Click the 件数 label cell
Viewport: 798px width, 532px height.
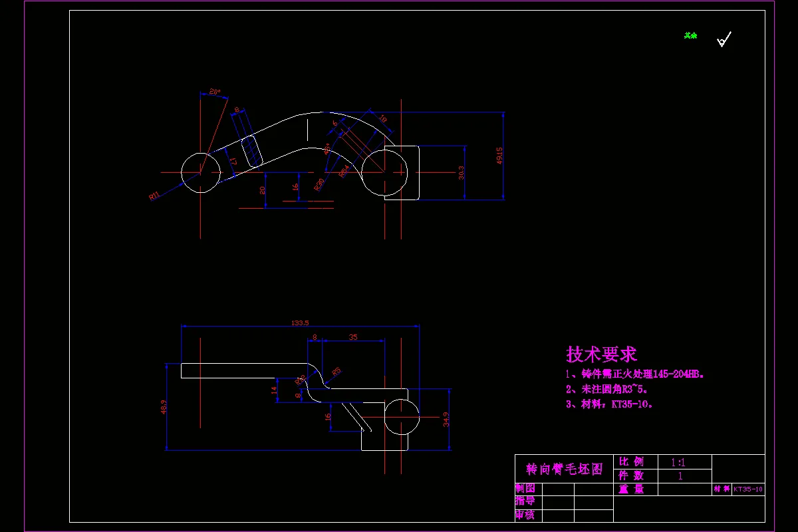pos(631,475)
